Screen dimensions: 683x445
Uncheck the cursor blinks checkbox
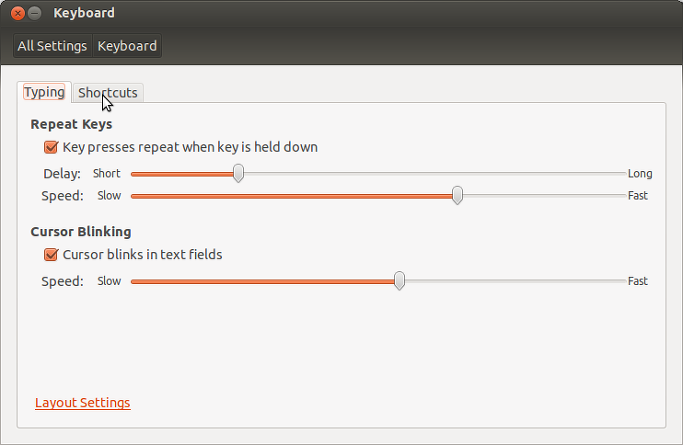(x=51, y=255)
